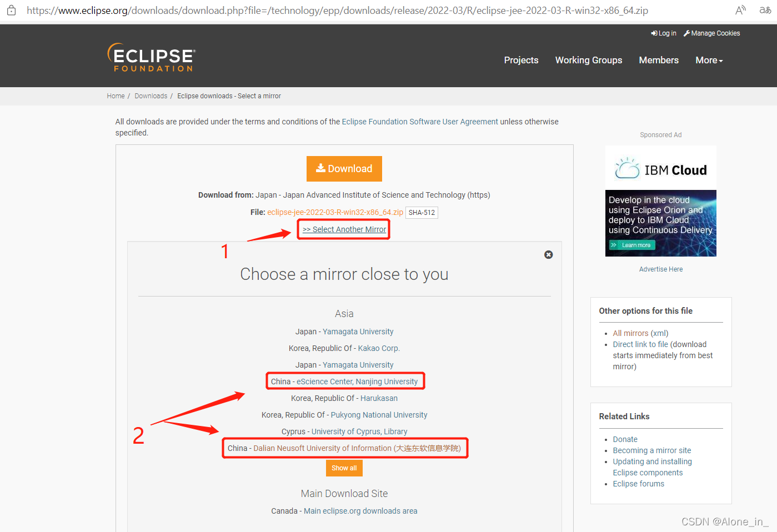Click Learn more in the IBM Cloud ad
777x532 pixels.
(631, 244)
